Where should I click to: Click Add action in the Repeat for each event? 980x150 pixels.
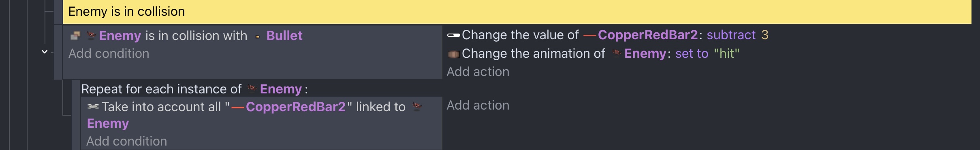click(478, 105)
